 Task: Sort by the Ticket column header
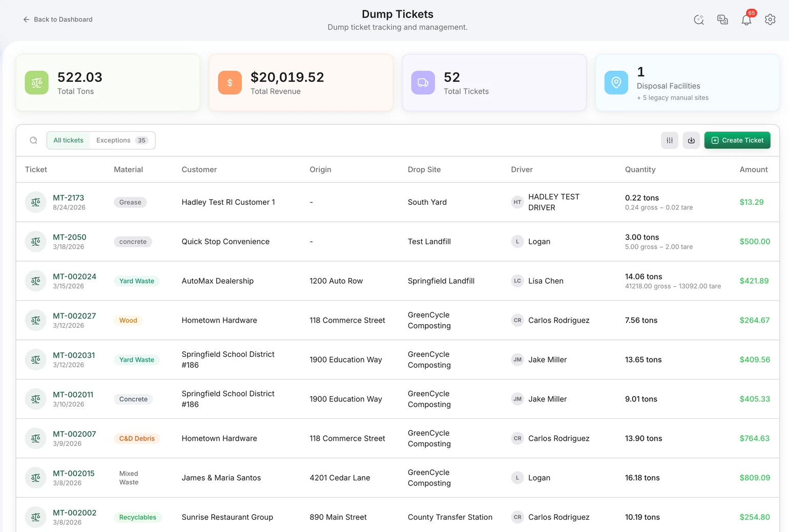tap(36, 169)
